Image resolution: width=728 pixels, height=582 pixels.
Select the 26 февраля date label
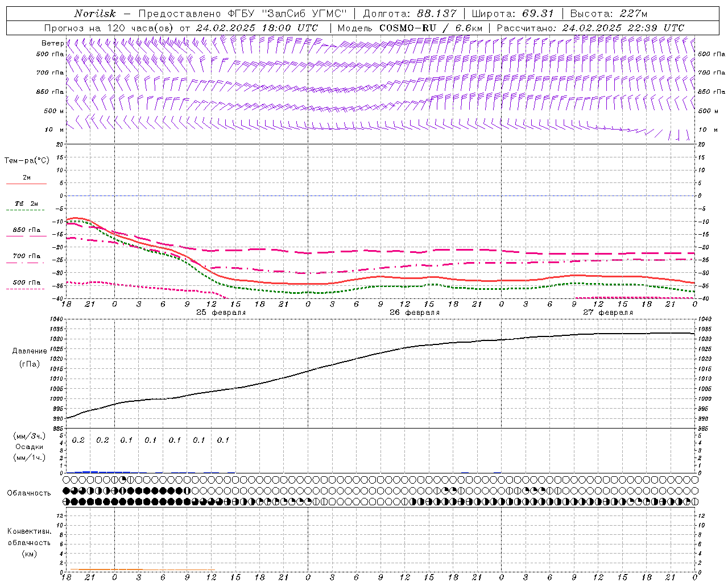pos(415,313)
